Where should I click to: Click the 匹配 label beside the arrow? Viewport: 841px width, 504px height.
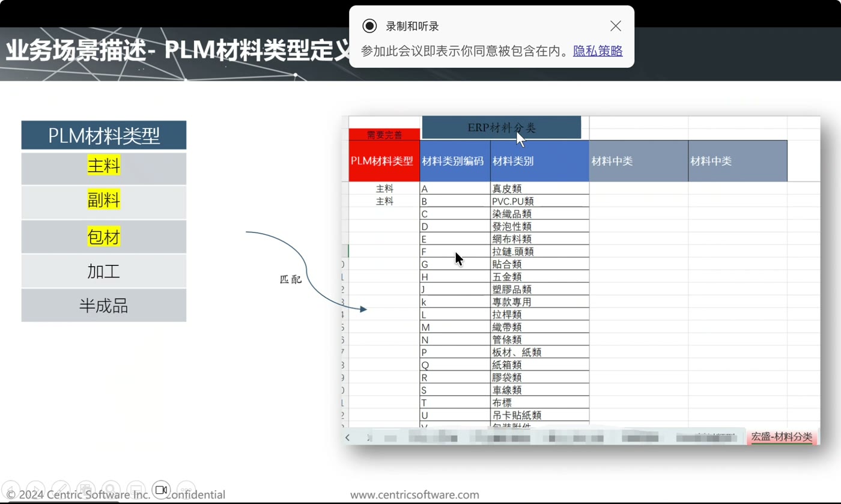(x=291, y=280)
